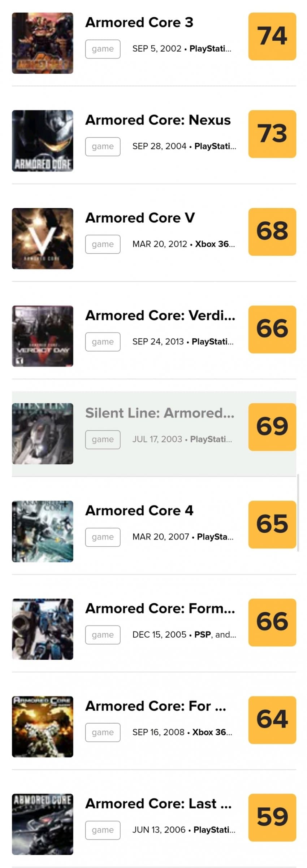Select the game tag under Armored Core: Form...

click(x=103, y=635)
